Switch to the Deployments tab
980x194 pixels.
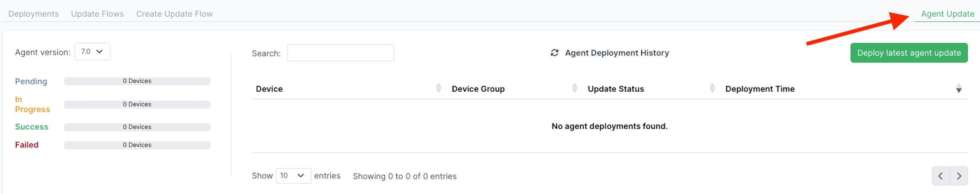tap(34, 14)
